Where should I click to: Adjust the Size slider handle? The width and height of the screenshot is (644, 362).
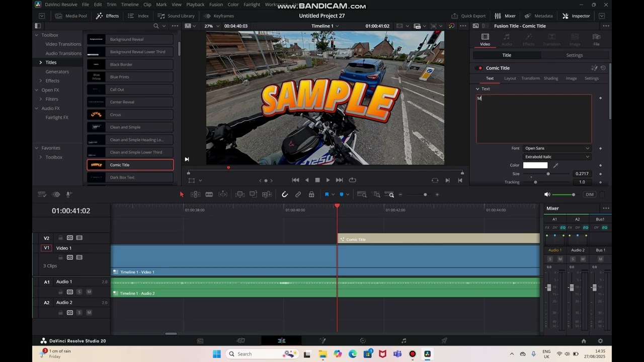(x=548, y=174)
